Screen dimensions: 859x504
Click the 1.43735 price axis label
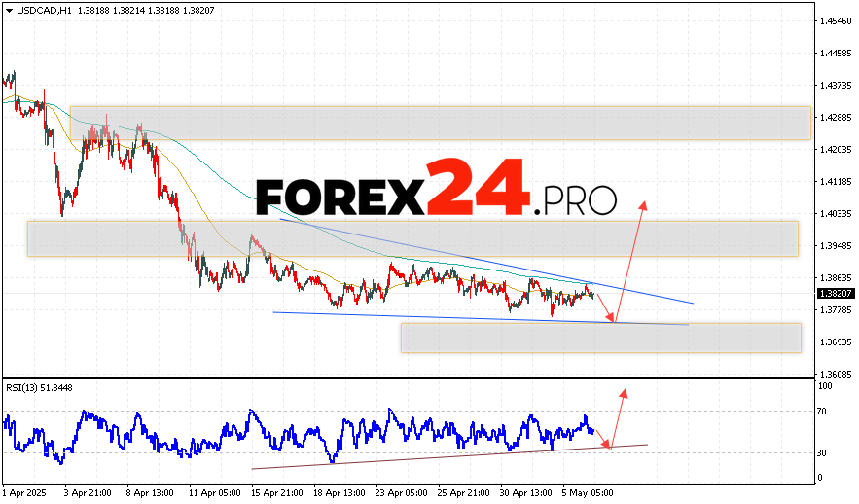point(836,86)
